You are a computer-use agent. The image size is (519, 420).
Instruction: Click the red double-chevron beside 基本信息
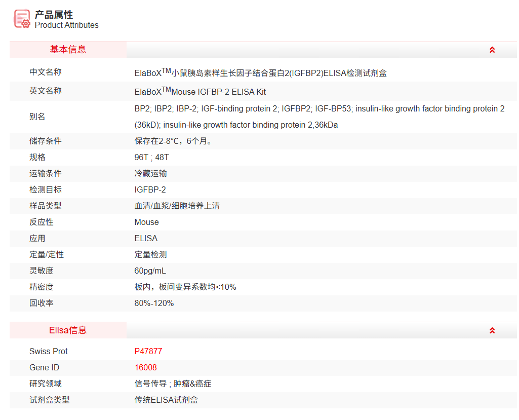[491, 49]
